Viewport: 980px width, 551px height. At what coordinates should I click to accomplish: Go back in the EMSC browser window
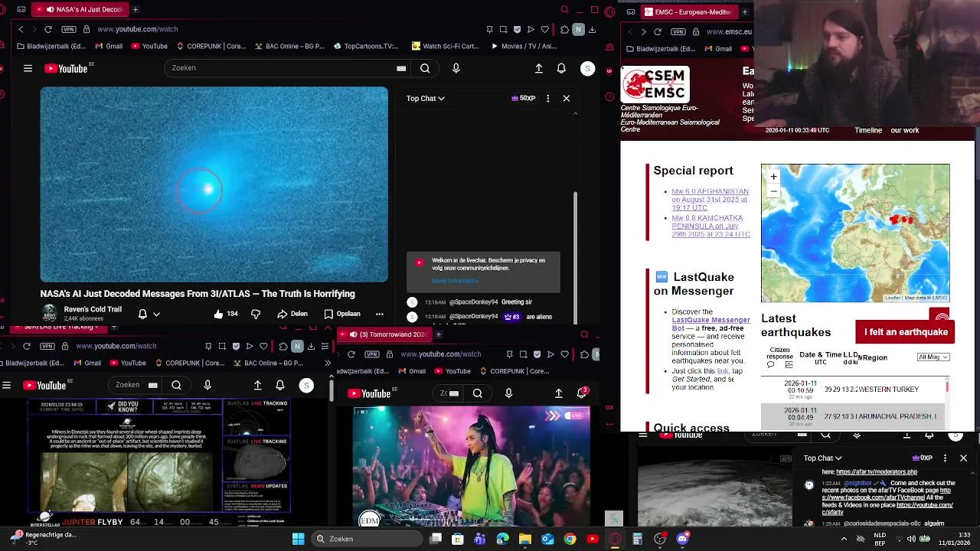tap(630, 32)
